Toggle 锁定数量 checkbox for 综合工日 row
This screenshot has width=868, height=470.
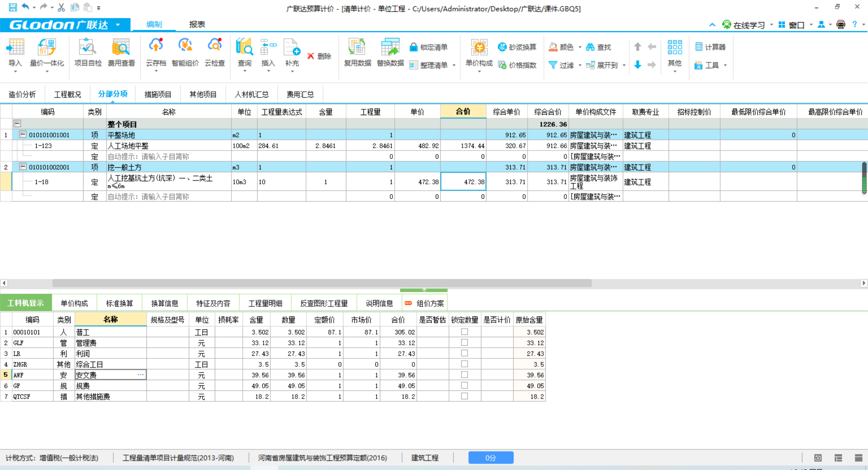click(464, 364)
